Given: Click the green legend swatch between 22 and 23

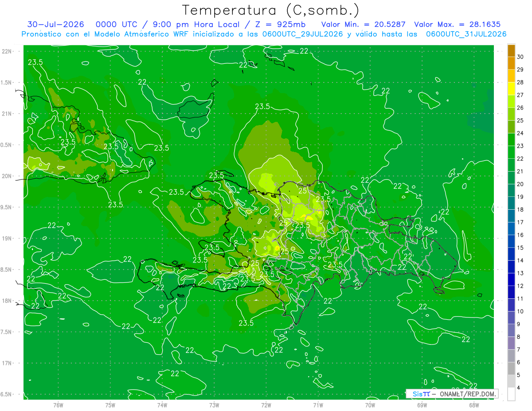Looking at the screenshot, I should (511, 152).
